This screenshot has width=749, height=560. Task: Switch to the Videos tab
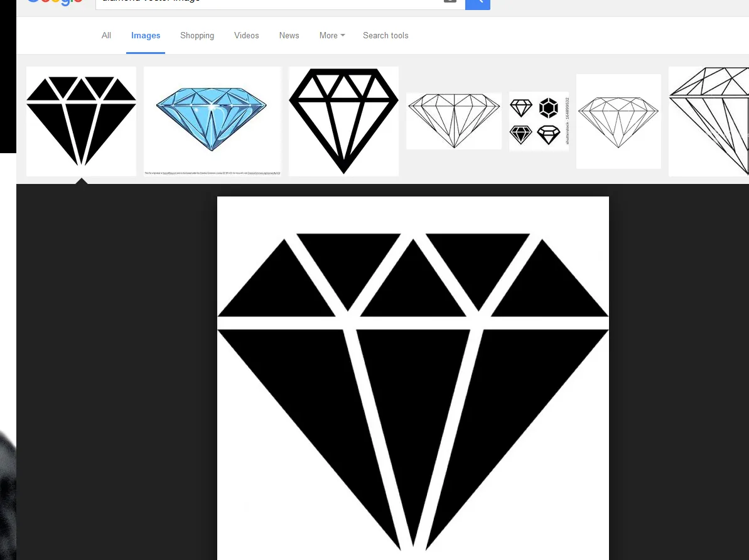(247, 35)
